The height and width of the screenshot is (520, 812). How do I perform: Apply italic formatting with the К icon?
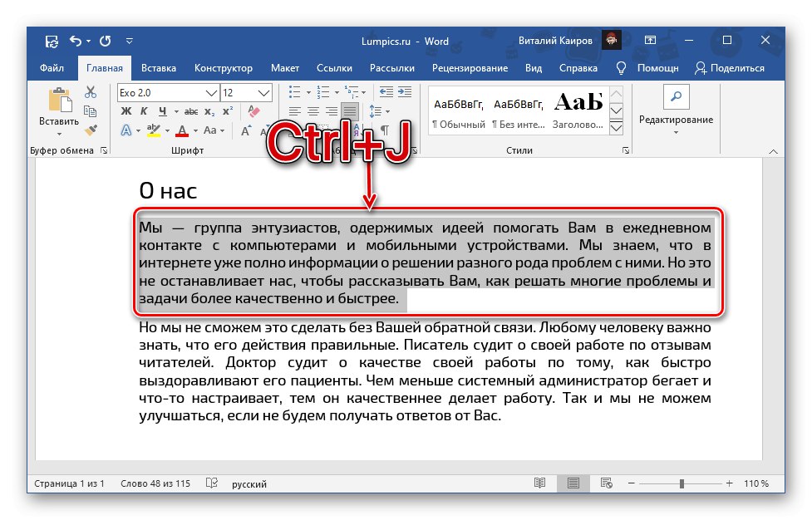click(x=144, y=110)
